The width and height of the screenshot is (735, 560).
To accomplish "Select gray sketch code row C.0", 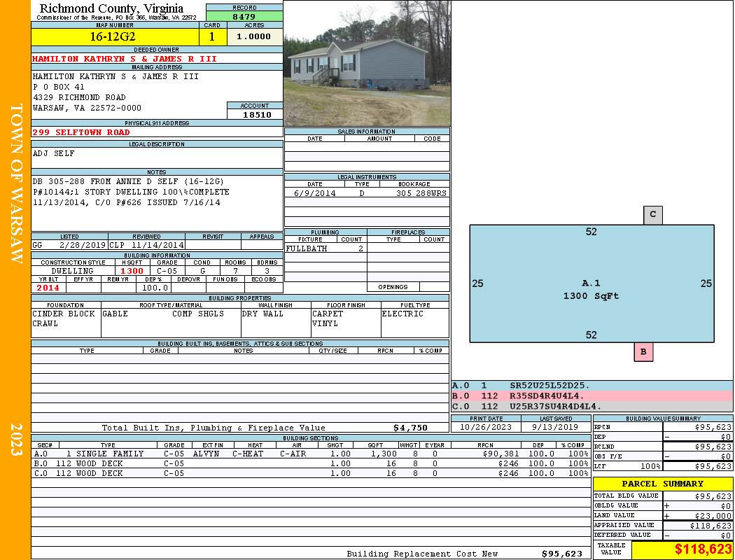I will tap(591, 406).
